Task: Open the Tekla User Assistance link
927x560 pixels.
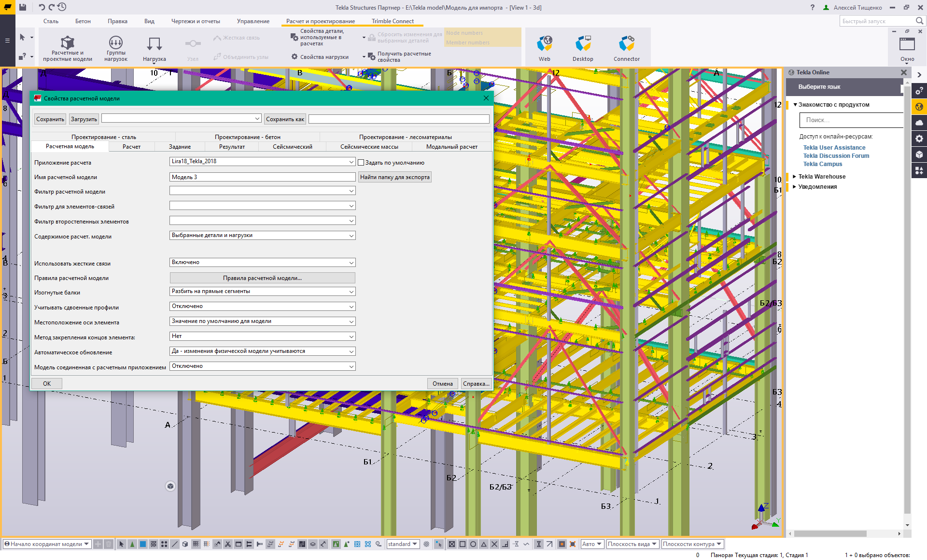Action: click(x=834, y=148)
